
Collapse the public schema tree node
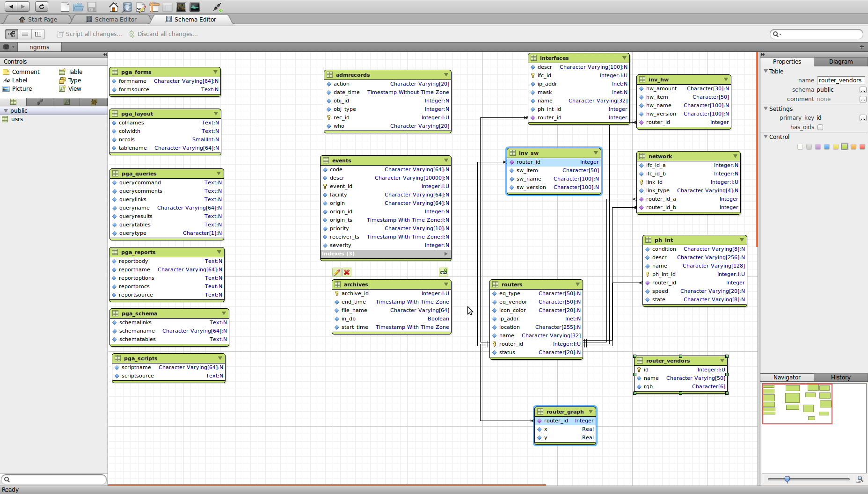(6, 111)
